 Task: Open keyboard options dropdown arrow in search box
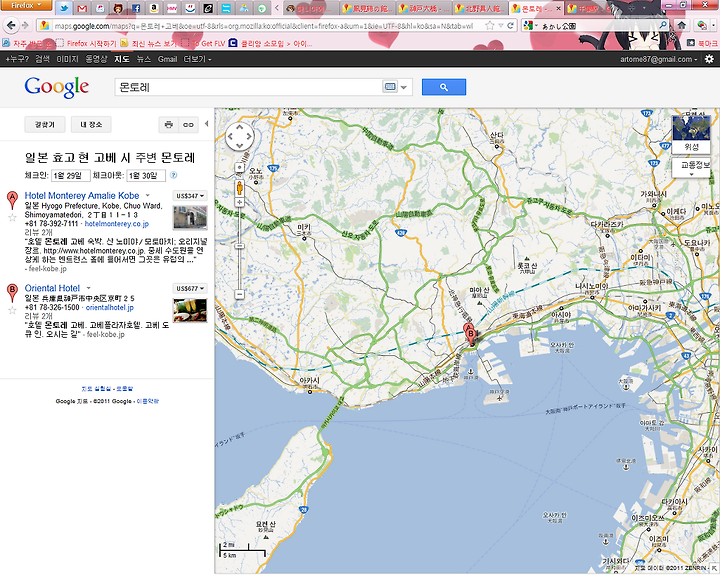(x=404, y=87)
